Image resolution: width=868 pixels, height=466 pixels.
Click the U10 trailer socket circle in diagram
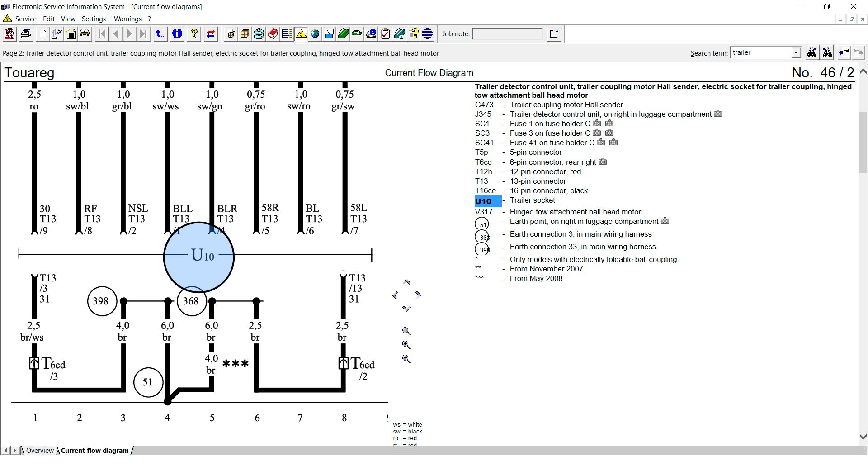coord(199,257)
